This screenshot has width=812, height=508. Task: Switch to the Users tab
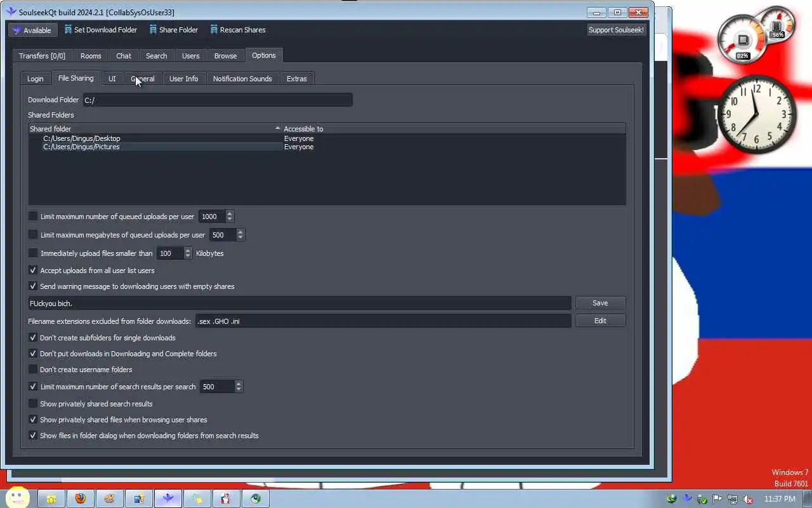(190, 56)
